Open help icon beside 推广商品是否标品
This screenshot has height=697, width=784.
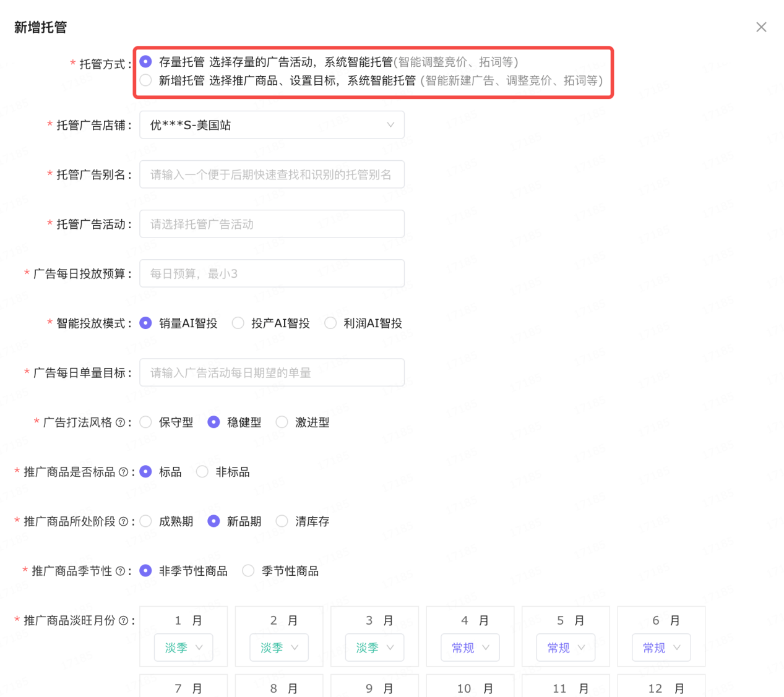click(124, 472)
